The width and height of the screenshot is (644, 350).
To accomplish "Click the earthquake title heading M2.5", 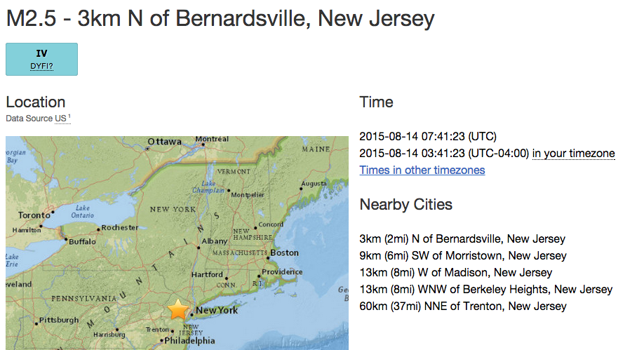I will coord(220,19).
